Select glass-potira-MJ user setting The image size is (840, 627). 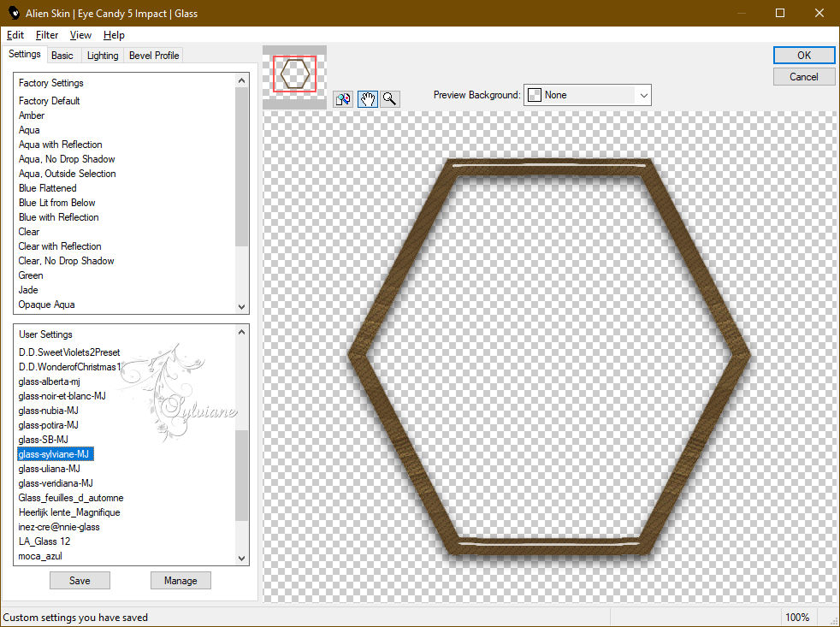[48, 424]
